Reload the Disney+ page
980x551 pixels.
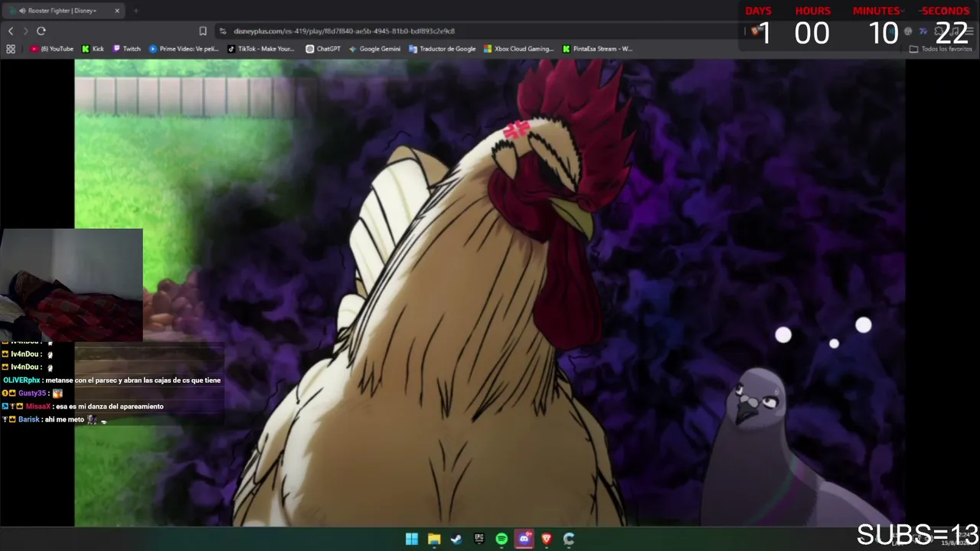(x=41, y=31)
